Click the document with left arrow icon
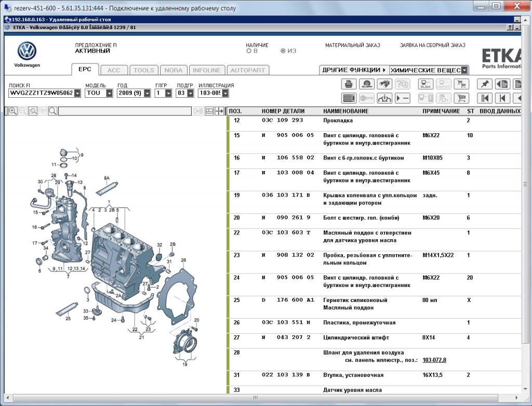 502,84
